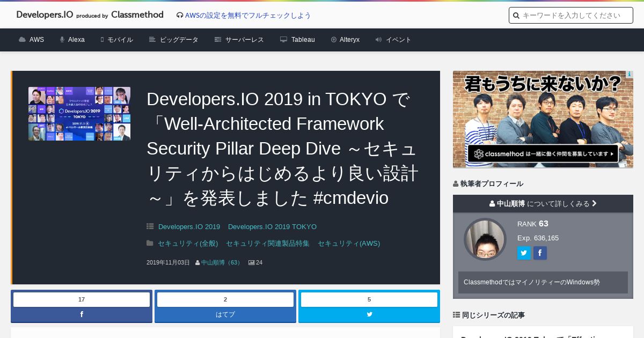Click the headset icon beside the AWS check link
Screen dimensions: 644x338
(180, 16)
